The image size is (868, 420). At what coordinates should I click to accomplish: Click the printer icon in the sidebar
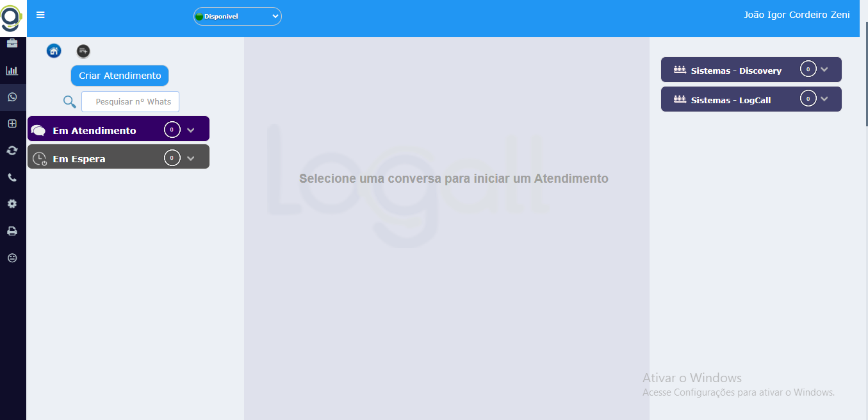coord(12,231)
